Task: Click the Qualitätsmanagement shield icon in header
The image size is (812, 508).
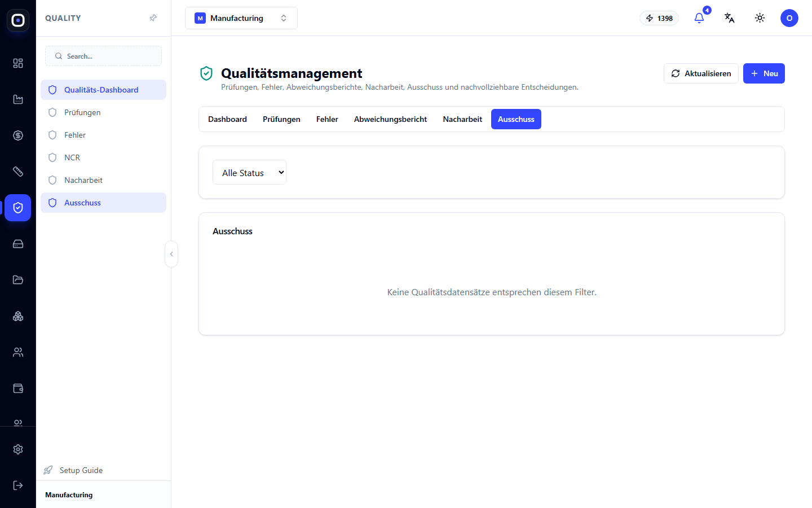Action: tap(206, 73)
